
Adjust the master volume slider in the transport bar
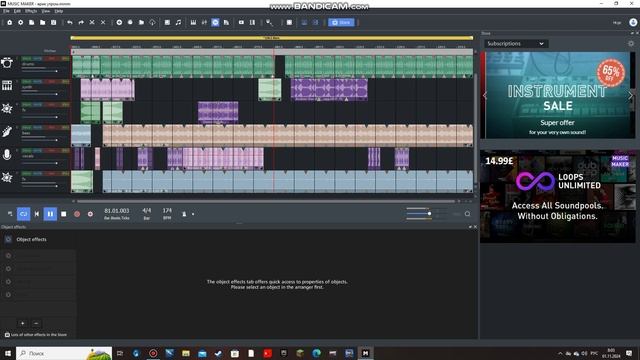click(x=419, y=213)
